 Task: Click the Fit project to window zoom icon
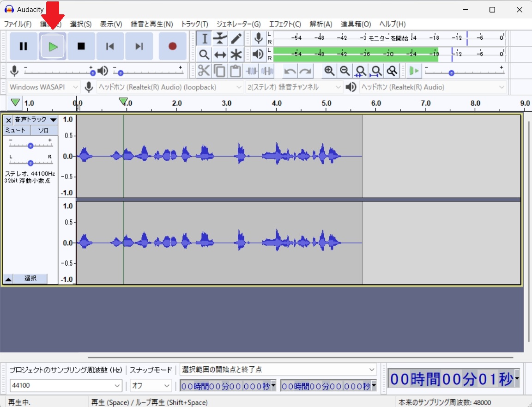pos(376,71)
